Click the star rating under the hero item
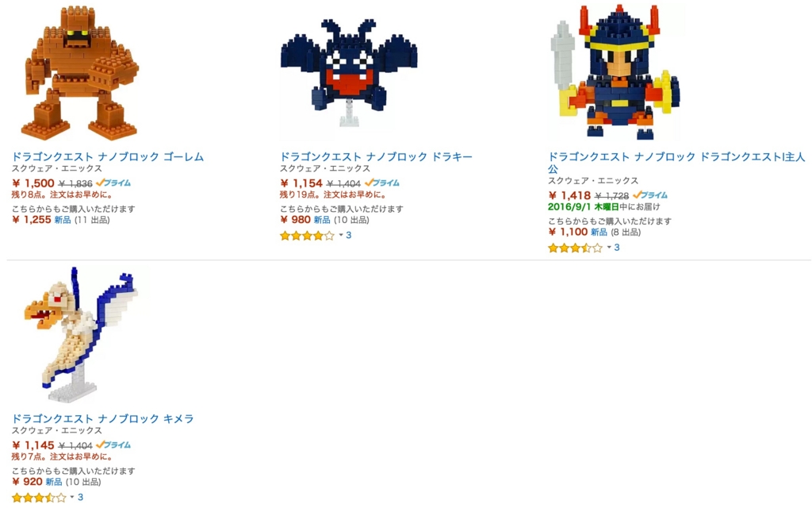This screenshot has height=508, width=812. click(576, 248)
